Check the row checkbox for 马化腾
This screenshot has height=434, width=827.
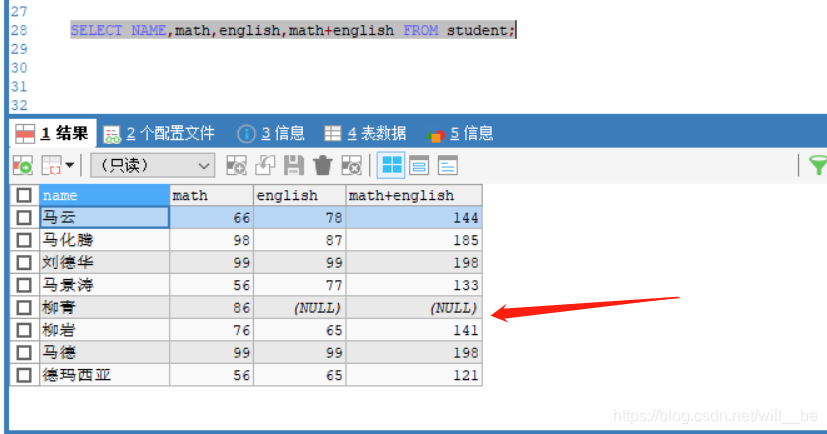point(24,240)
